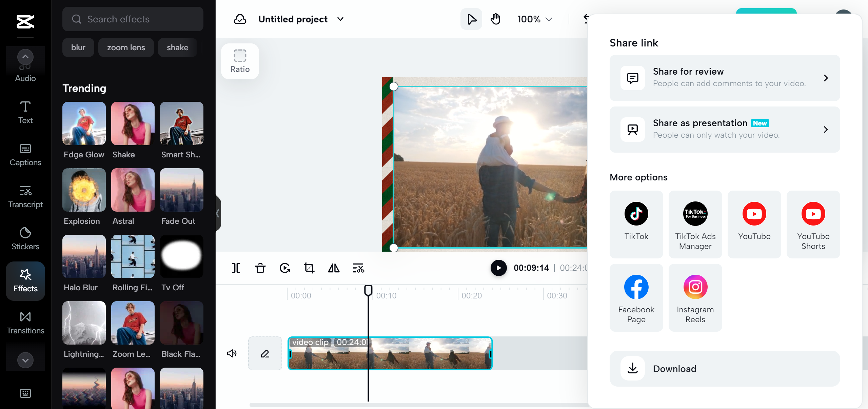Select the cursor selection tool
This screenshot has height=409, width=868.
pyautogui.click(x=471, y=19)
